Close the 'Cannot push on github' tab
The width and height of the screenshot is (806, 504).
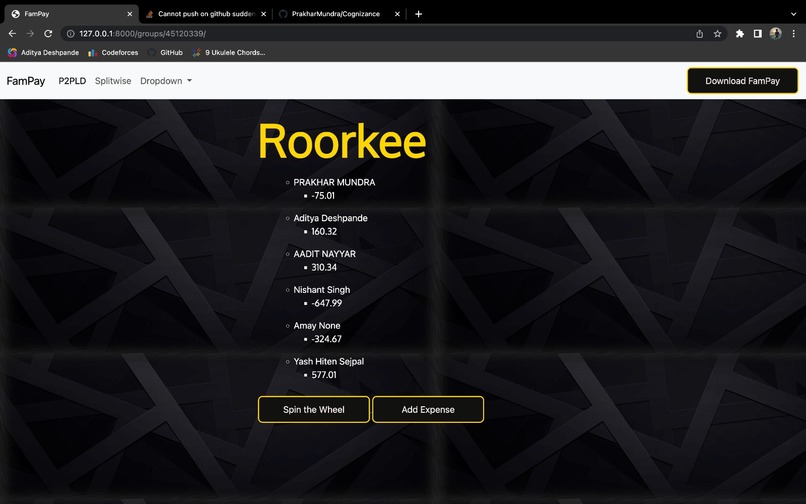point(263,14)
